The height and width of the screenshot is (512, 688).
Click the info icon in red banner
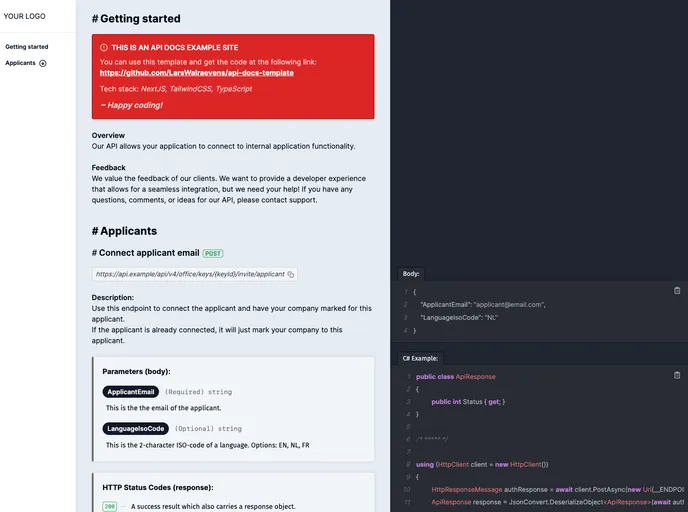pos(104,47)
